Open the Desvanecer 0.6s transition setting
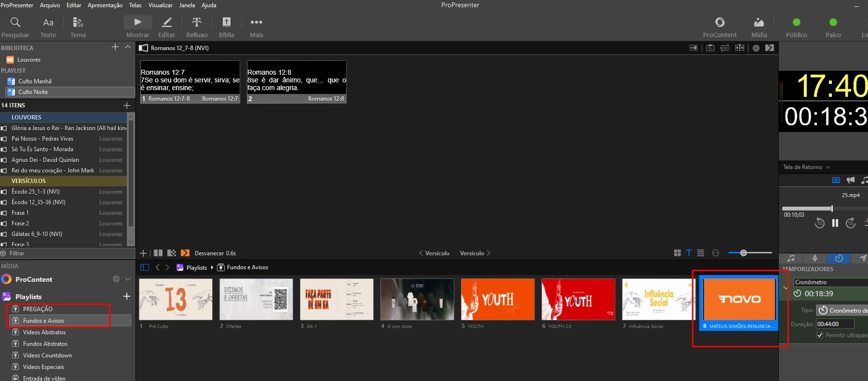Viewport: 868px width, 381px height. coord(215,253)
